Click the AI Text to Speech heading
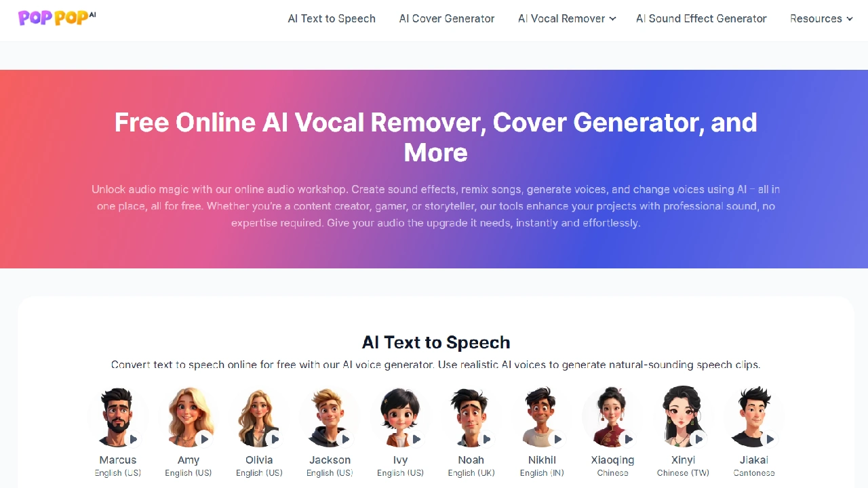Screen dimensions: 868x488 436,342
